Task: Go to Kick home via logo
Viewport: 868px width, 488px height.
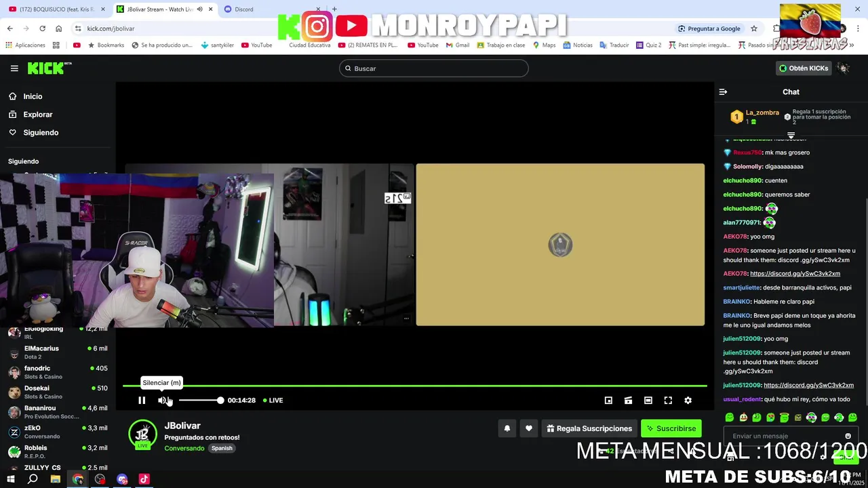Action: pyautogui.click(x=49, y=68)
